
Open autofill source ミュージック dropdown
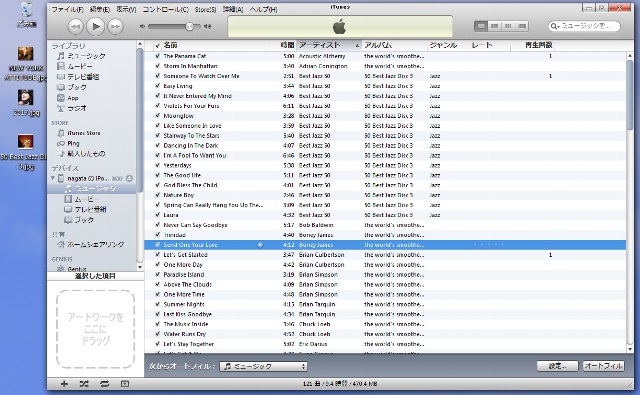pos(263,366)
